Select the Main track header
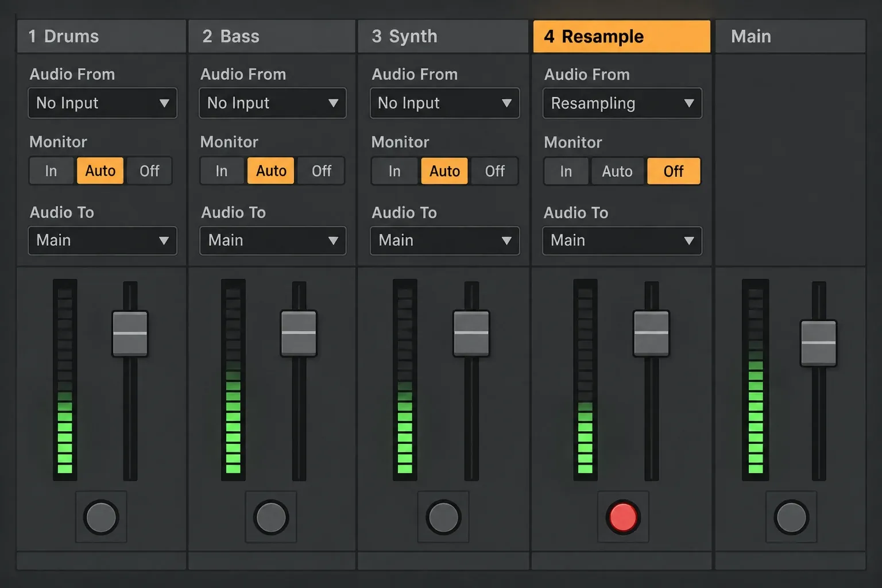This screenshot has height=588, width=882. click(x=790, y=36)
